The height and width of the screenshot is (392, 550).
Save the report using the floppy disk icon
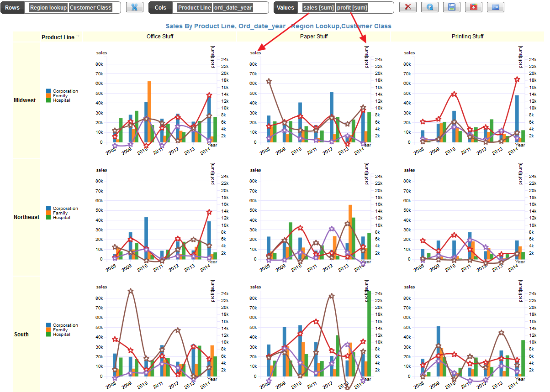[451, 7]
